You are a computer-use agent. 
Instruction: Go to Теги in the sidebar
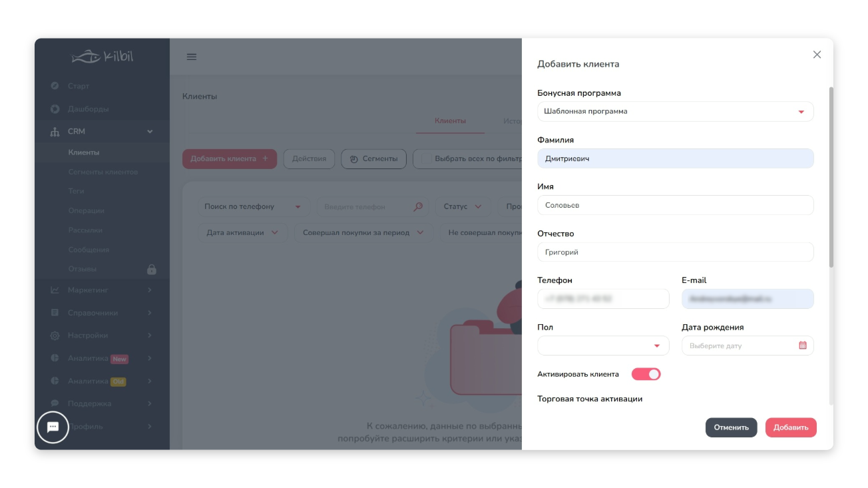click(x=76, y=191)
